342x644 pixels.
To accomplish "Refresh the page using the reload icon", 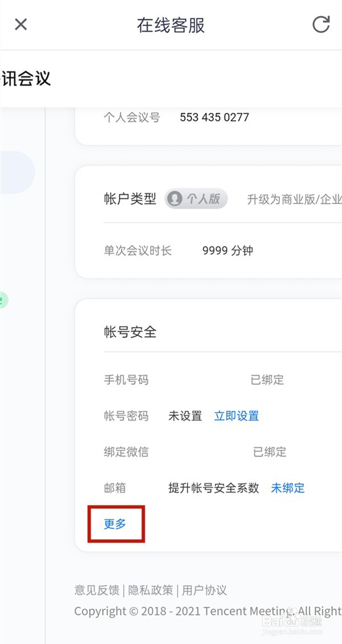I will coord(321,25).
